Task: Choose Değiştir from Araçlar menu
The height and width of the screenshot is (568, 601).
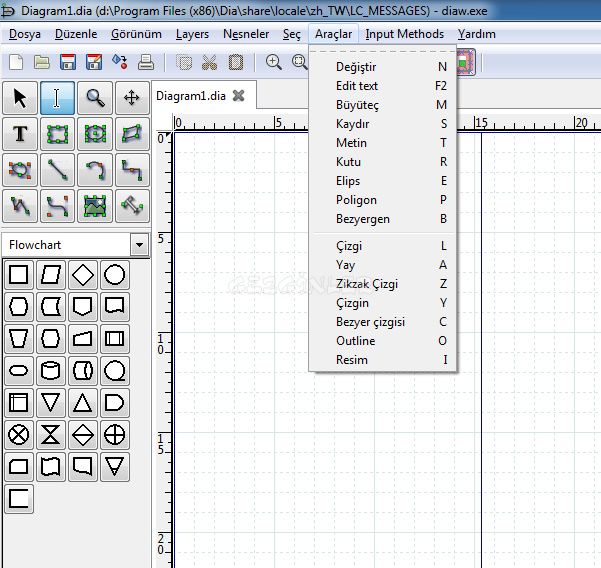Action: point(383,67)
